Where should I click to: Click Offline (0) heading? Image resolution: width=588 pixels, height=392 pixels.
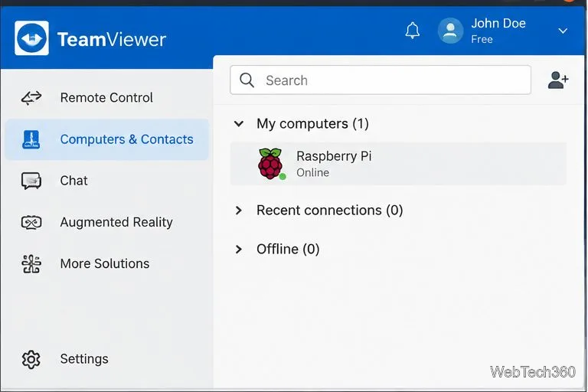tap(288, 249)
